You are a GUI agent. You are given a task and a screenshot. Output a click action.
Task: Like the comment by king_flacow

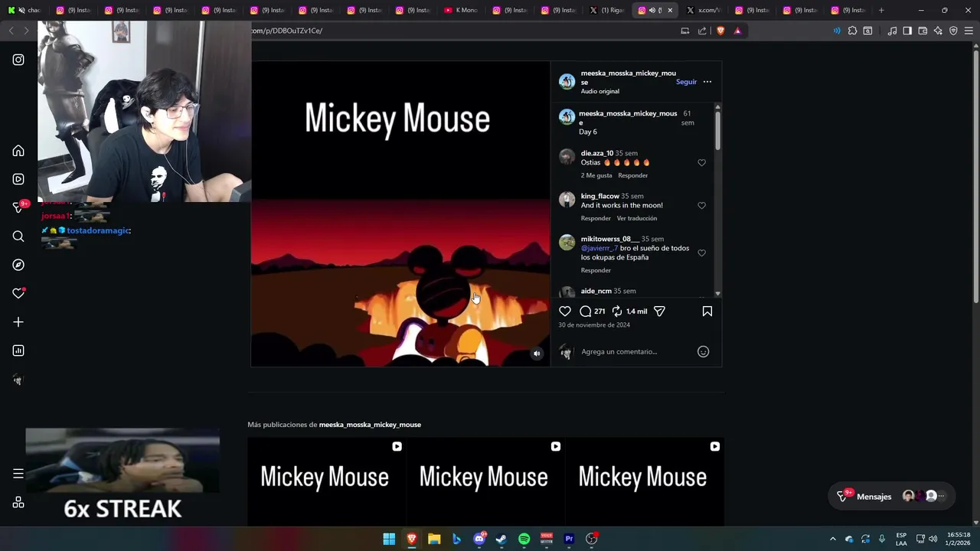point(701,206)
